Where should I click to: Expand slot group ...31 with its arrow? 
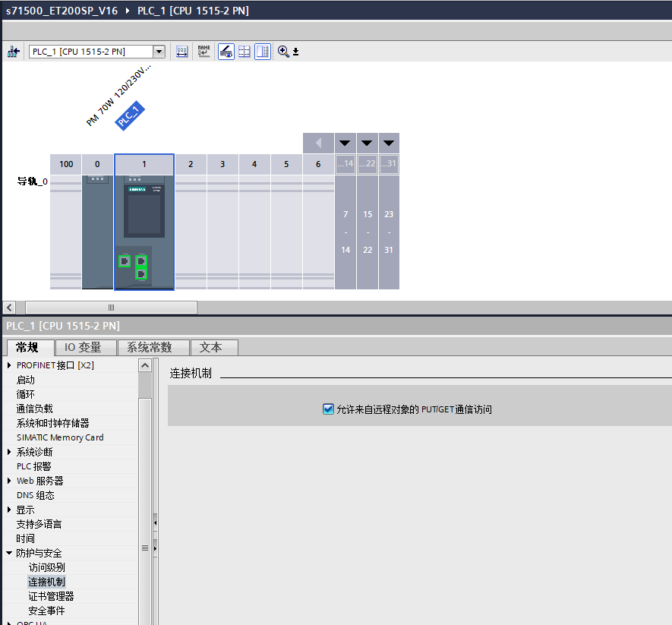pyautogui.click(x=389, y=143)
